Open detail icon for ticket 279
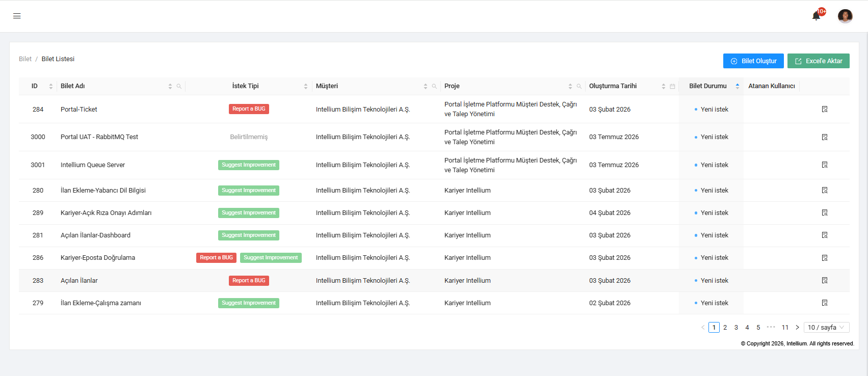The image size is (868, 376). 825,303
